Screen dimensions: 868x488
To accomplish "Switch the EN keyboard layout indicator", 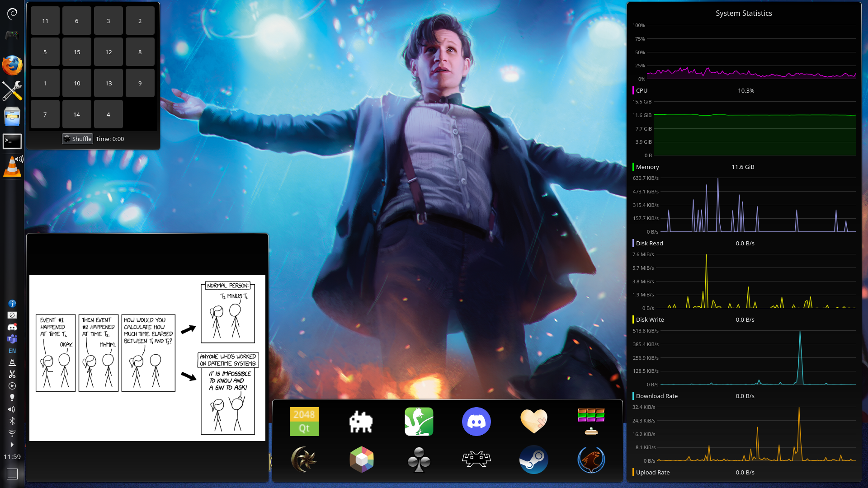I will [x=12, y=351].
